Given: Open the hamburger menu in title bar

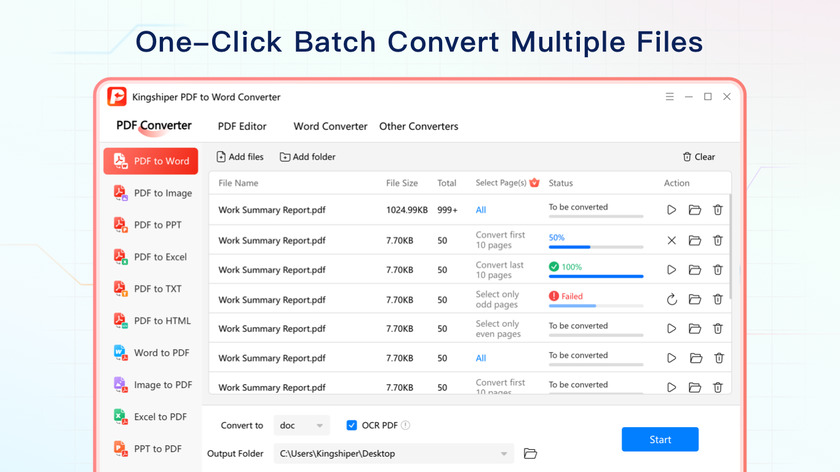Looking at the screenshot, I should [x=670, y=96].
